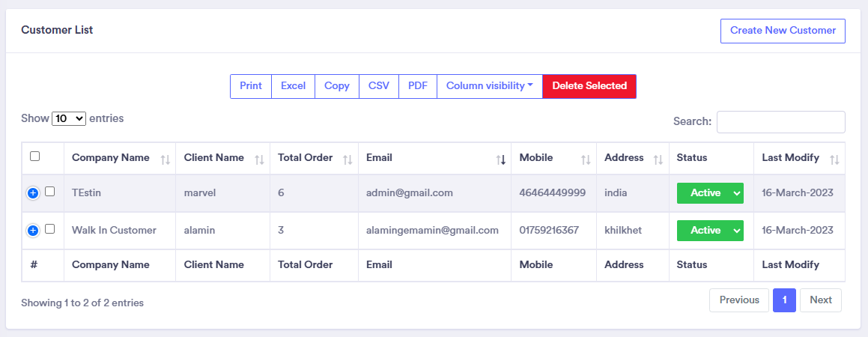Sort by Company Name column arrows
The height and width of the screenshot is (337, 868).
166,159
